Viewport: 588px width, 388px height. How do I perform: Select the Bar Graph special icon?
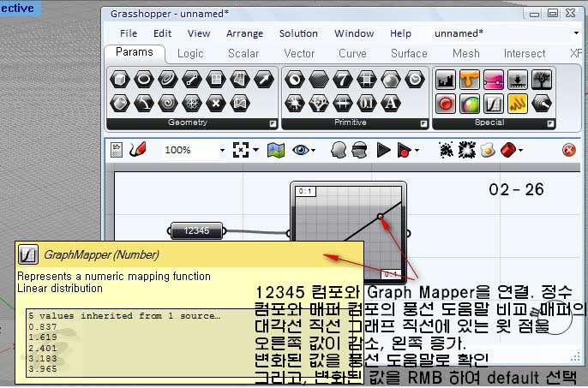446,80
